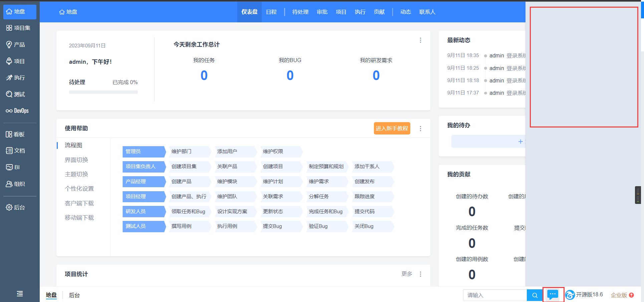Open the 项目集 program sidebar icon
Viewport: 644px width, 302px height.
coord(9,28)
